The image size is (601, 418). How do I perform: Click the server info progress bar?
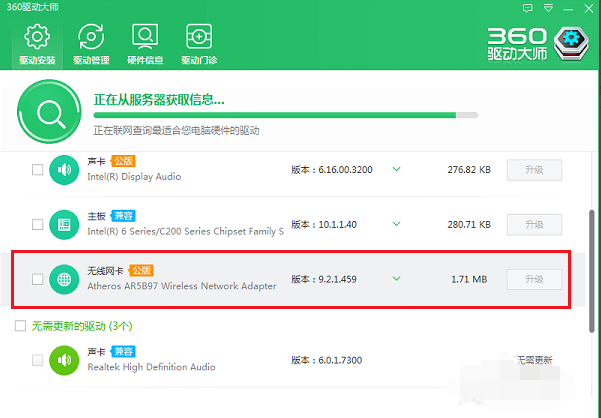286,115
